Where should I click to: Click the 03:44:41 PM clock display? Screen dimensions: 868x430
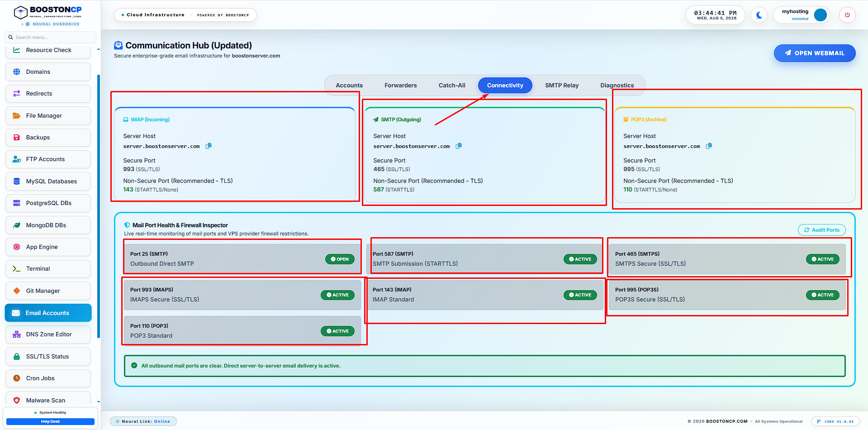[x=715, y=13]
